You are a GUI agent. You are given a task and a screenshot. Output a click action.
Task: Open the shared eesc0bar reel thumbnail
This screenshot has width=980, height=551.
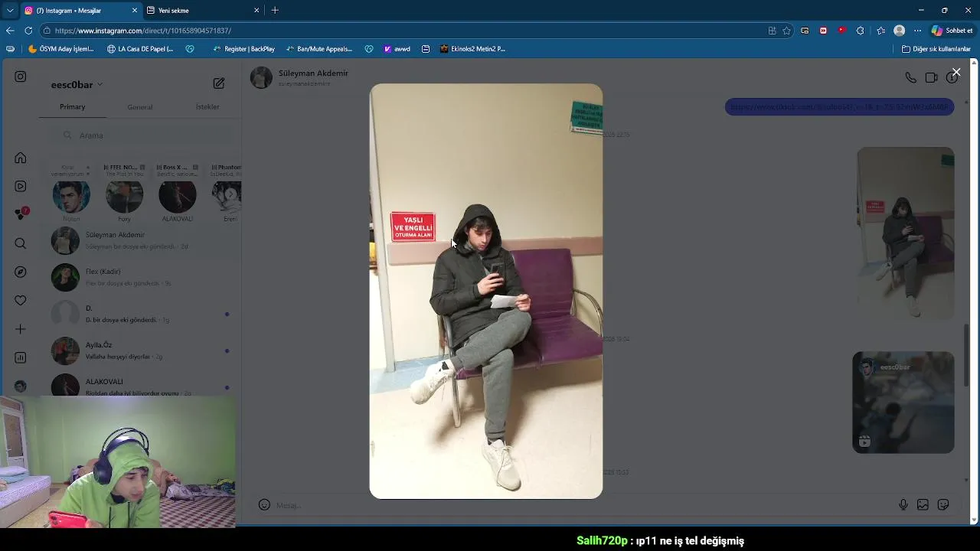[903, 403]
